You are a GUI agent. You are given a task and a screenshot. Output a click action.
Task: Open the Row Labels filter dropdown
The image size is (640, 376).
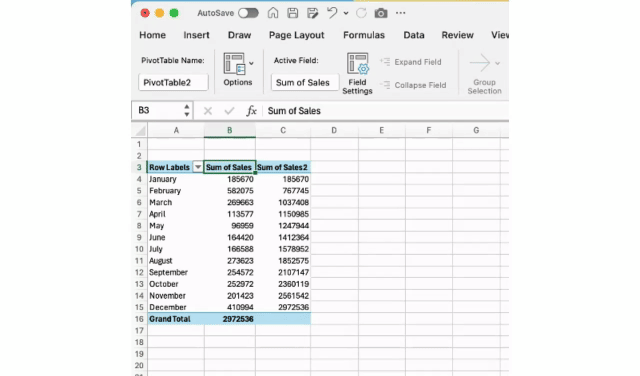click(198, 167)
